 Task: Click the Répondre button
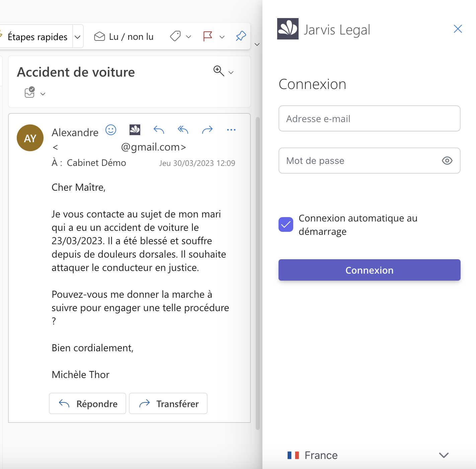(x=88, y=403)
